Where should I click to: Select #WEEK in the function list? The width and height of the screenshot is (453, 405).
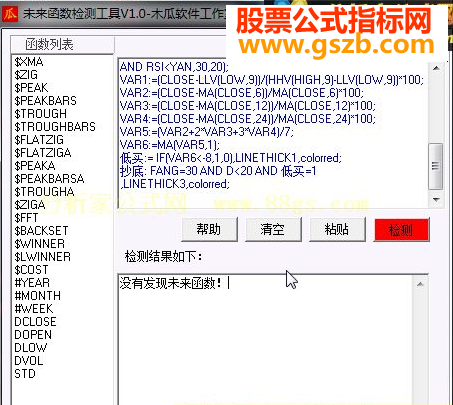[x=34, y=309]
